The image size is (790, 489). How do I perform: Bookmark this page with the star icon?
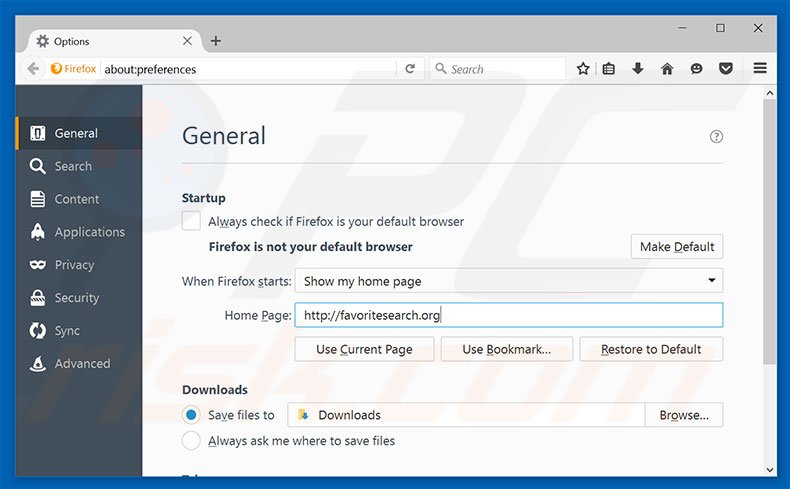click(583, 68)
